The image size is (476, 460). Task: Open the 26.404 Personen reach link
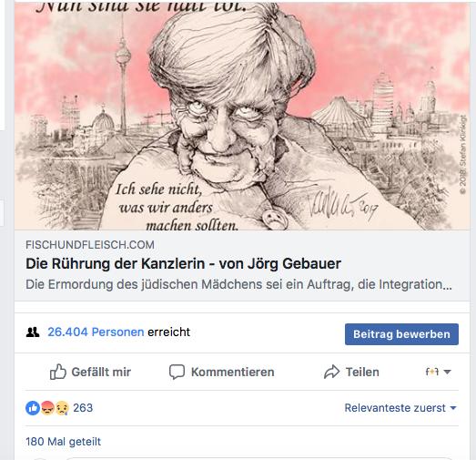pyautogui.click(x=96, y=332)
